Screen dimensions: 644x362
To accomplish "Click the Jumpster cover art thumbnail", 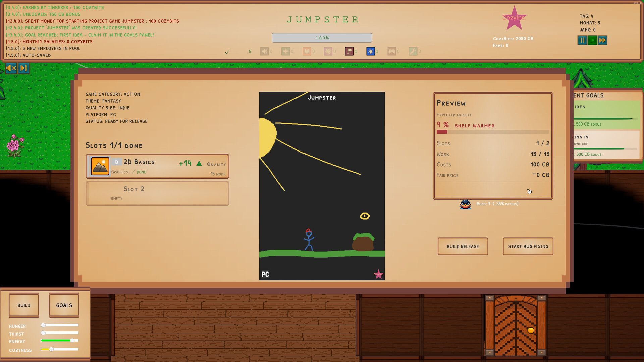I will (322, 186).
